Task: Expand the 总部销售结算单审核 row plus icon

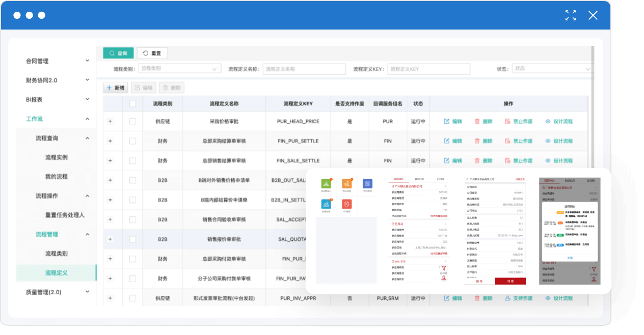Action: [110, 160]
